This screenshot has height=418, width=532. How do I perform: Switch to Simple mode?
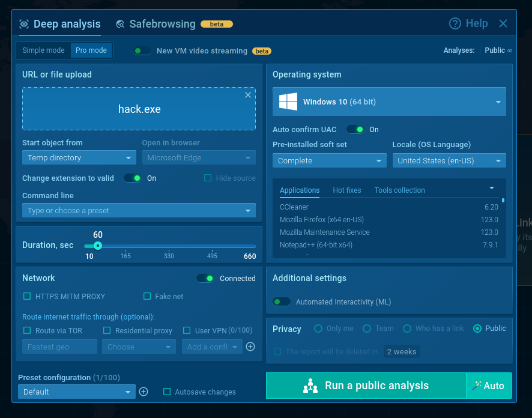tap(43, 50)
